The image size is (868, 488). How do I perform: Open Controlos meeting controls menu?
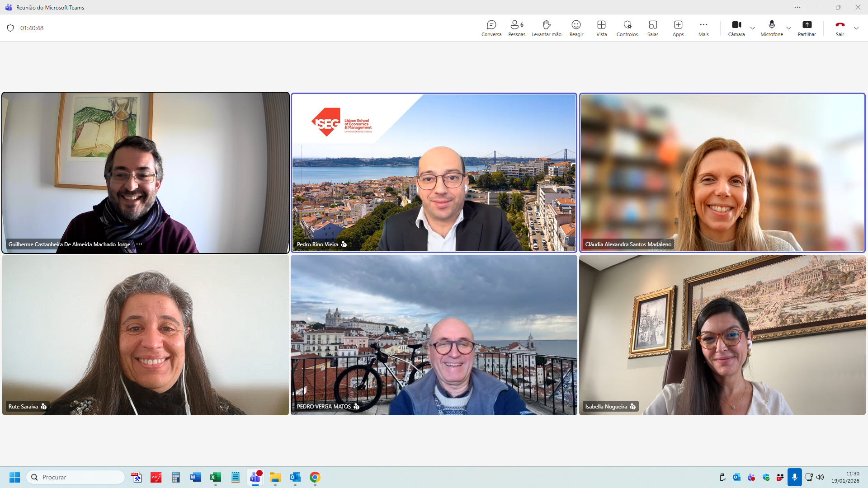[627, 28]
